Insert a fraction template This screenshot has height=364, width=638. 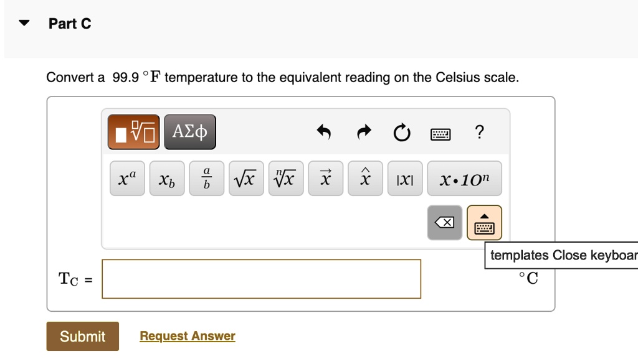coord(206,178)
